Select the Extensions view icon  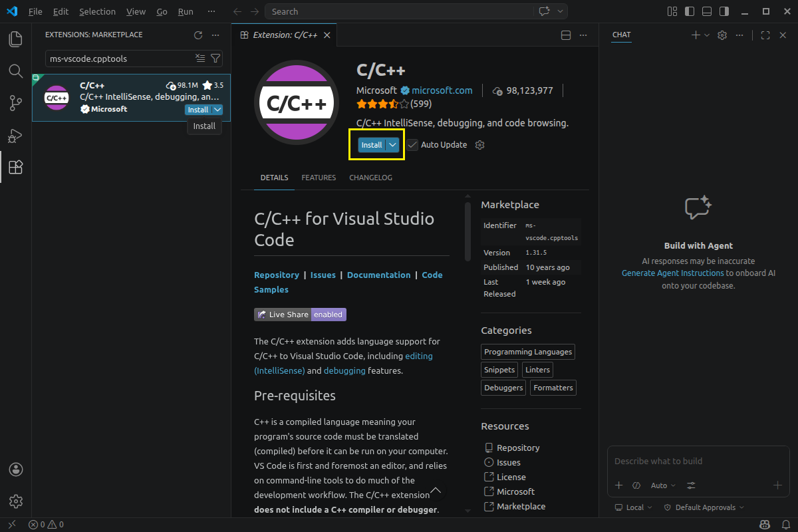point(16,167)
